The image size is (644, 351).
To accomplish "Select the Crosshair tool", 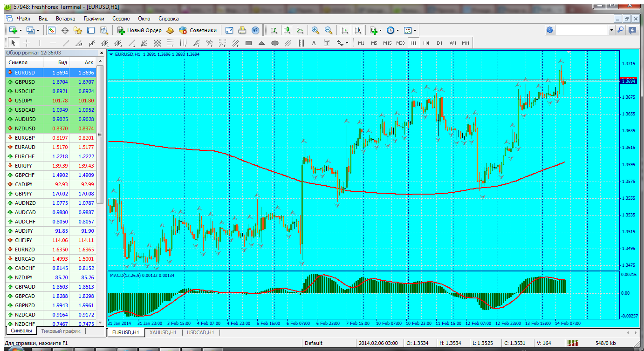I will click(x=27, y=43).
